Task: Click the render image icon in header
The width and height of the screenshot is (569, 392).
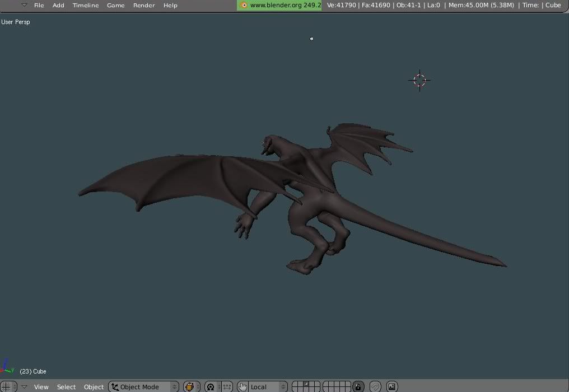Action: [392, 386]
